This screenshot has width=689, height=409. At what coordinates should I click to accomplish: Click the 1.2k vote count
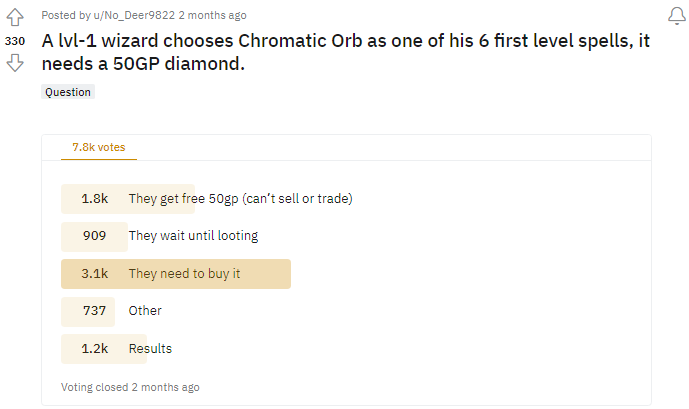tap(95, 349)
